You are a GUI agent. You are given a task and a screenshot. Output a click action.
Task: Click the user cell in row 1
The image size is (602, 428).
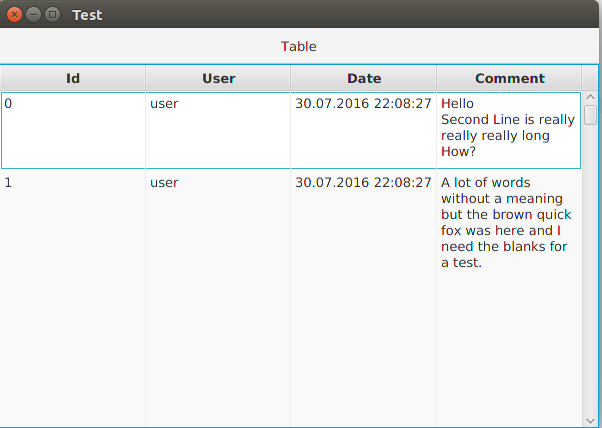tap(218, 297)
